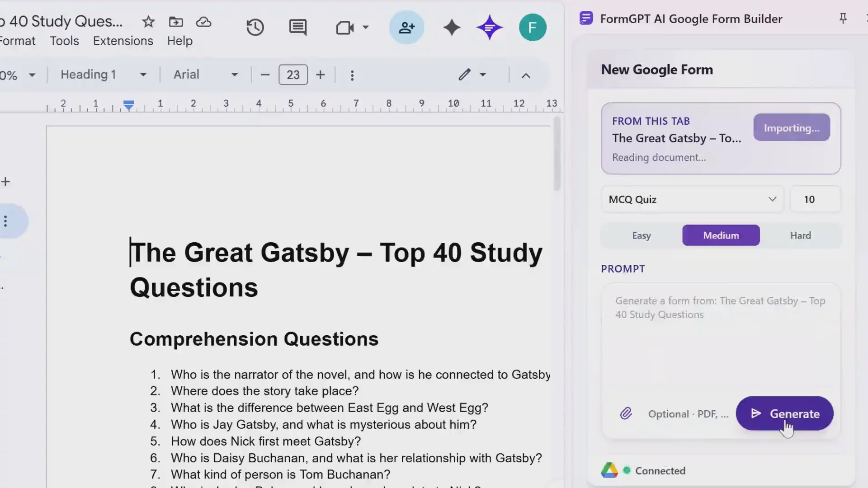This screenshot has height=488, width=868.
Task: Click the PROMPT section label
Action: point(623,269)
